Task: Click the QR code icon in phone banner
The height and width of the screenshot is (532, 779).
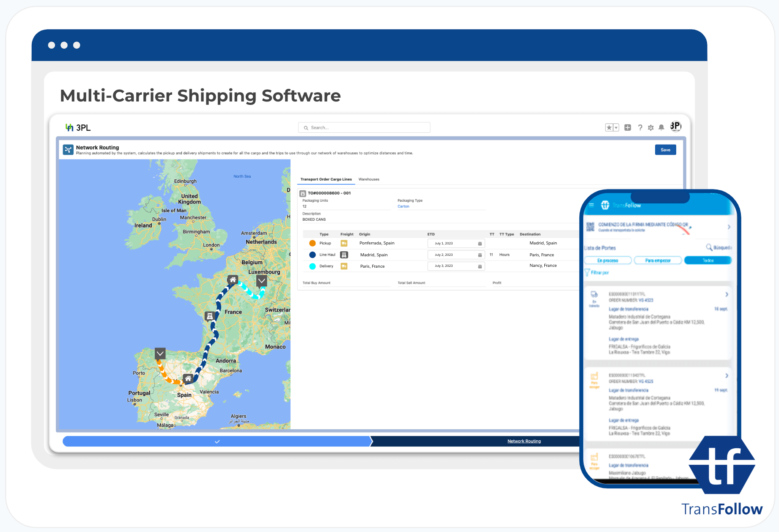Action: [x=590, y=227]
